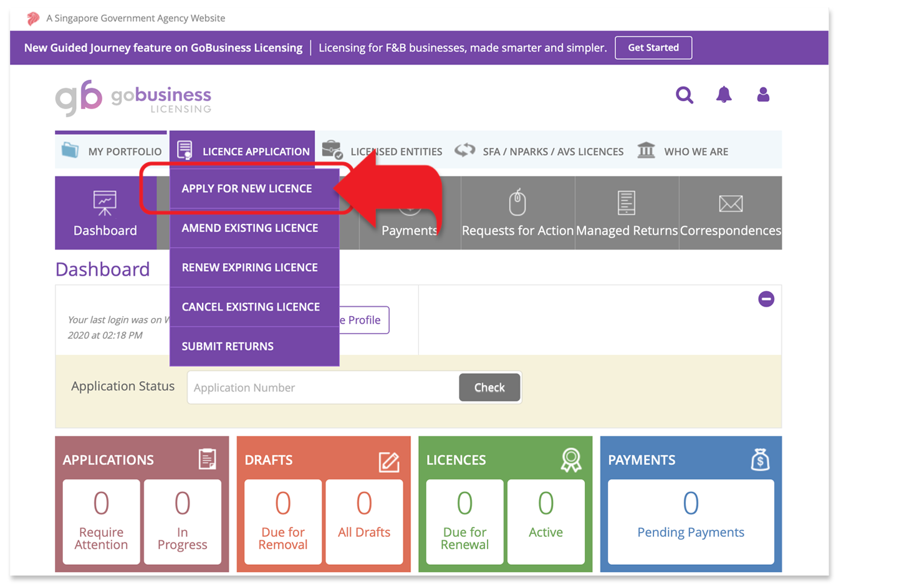Image resolution: width=899 pixels, height=588 pixels.
Task: Click the Applications clipboard icon
Action: [208, 460]
